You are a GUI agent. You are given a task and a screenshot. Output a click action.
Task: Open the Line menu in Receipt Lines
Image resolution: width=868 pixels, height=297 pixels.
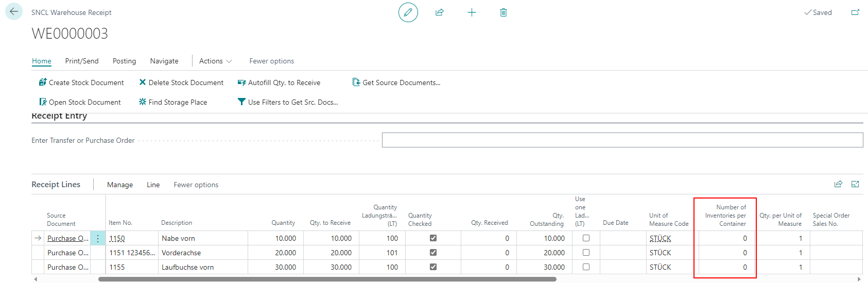click(153, 185)
